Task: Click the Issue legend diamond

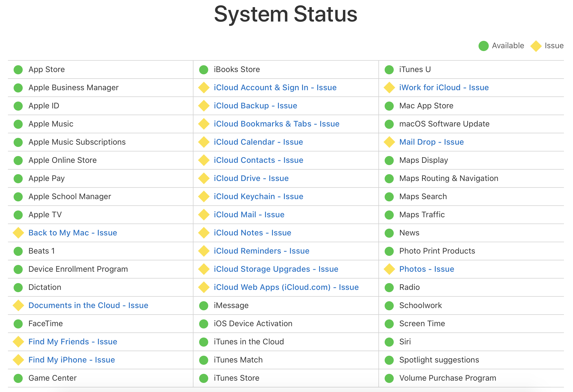Action: click(536, 46)
